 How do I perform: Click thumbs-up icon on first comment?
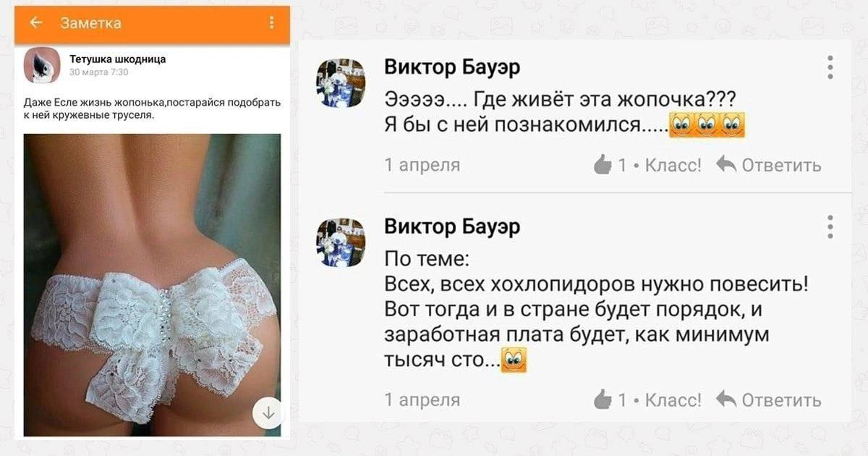coord(603,165)
